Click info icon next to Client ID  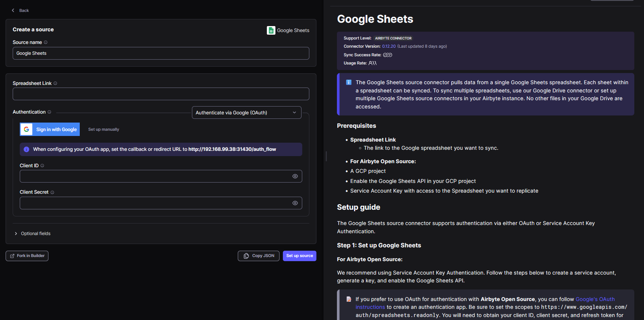42,166
